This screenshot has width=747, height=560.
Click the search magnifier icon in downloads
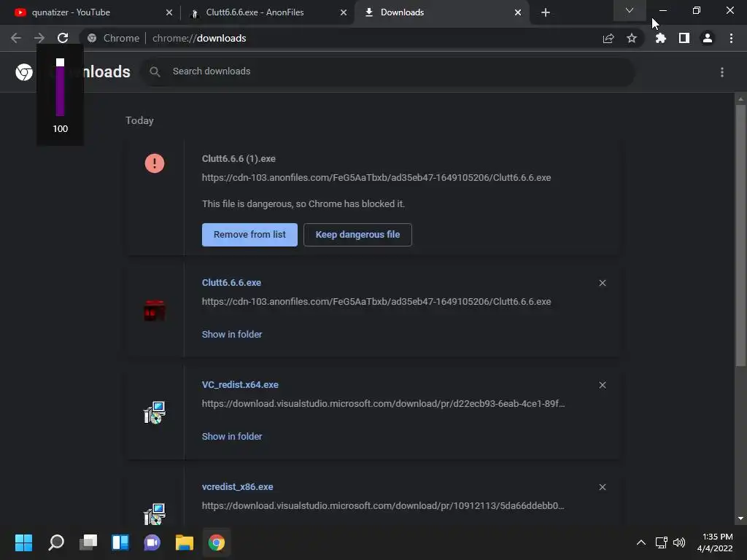[x=155, y=71]
